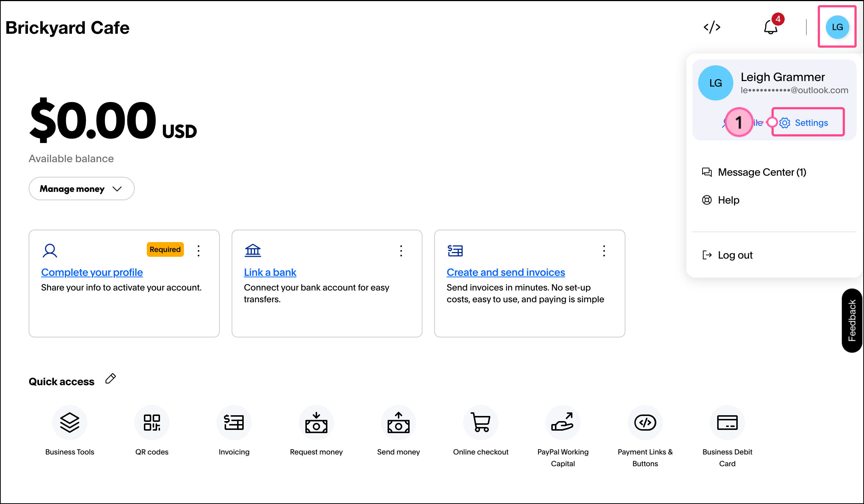Click the Log out arrow icon
This screenshot has width=864, height=504.
pyautogui.click(x=707, y=255)
